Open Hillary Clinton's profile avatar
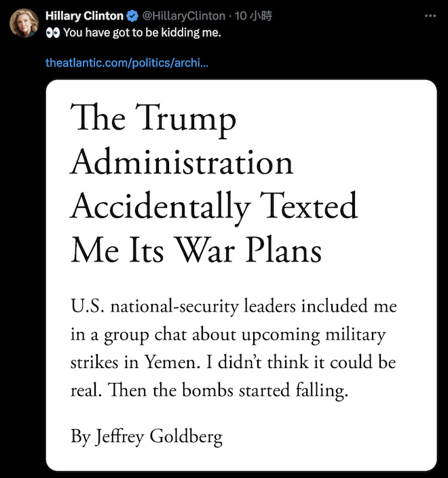Screen dimensions: 448x478 (24, 23)
